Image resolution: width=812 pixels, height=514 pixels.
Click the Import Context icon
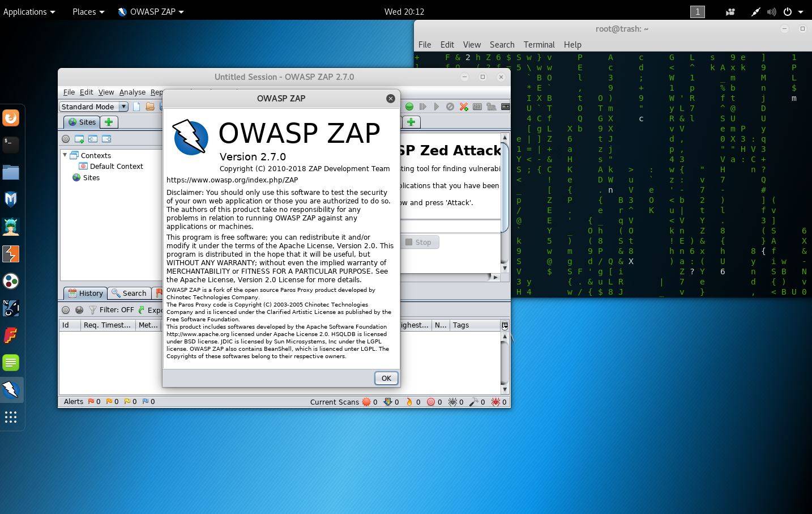coord(93,139)
